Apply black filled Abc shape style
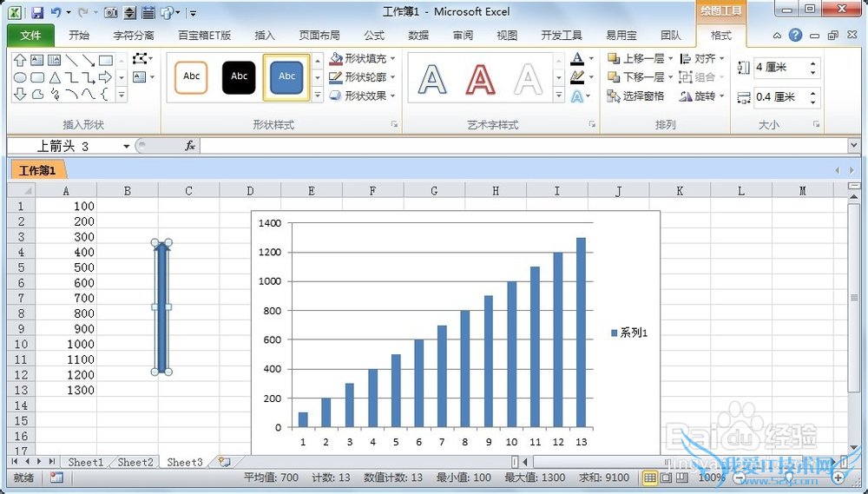 click(x=239, y=77)
